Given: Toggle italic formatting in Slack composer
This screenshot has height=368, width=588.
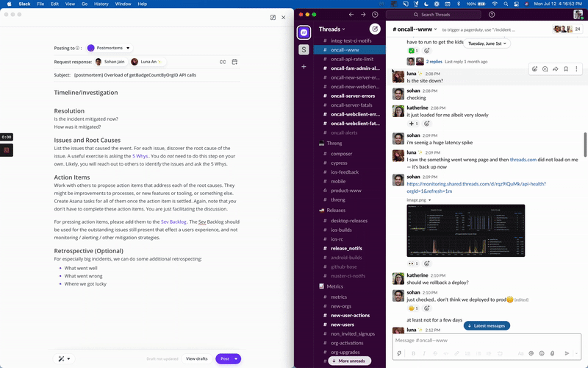Looking at the screenshot, I should (424, 353).
